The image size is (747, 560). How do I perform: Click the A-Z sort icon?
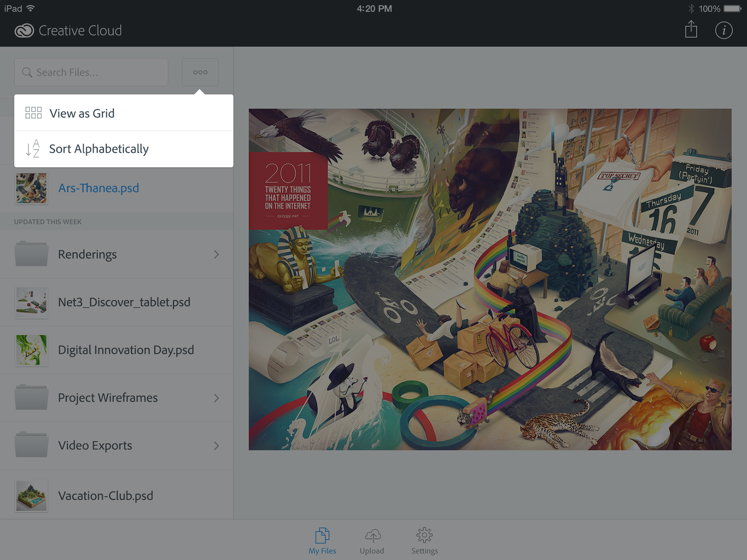(x=33, y=148)
